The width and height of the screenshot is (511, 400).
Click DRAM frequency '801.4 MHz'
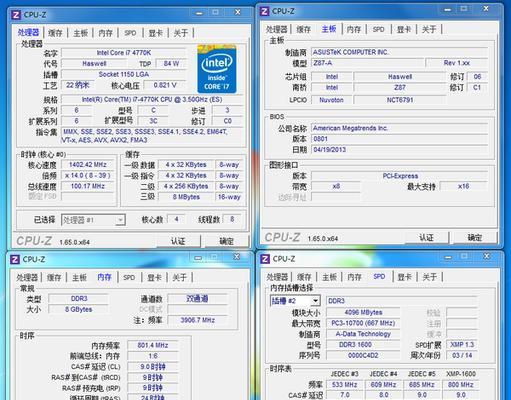(x=153, y=345)
